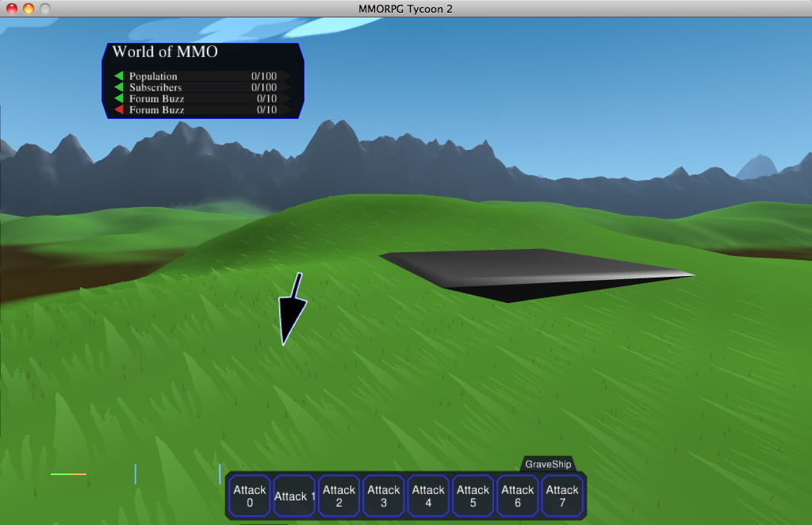Select the GraveShip tab above action bar
Viewport: 812px width, 525px height.
[548, 464]
